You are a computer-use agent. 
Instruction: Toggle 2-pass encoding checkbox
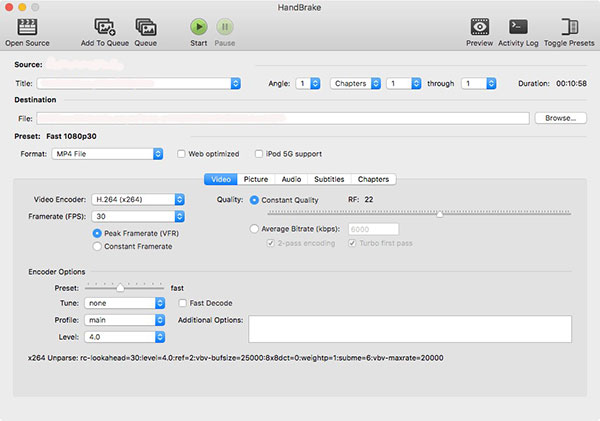point(271,243)
